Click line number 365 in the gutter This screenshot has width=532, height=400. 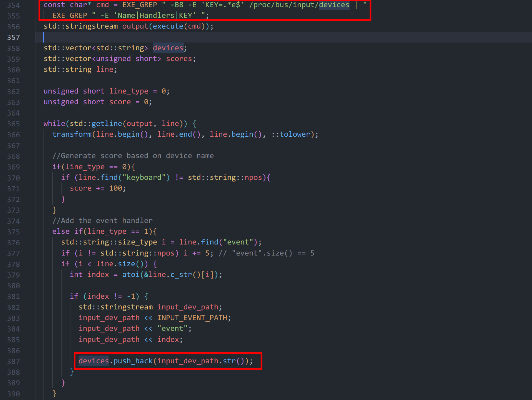pyautogui.click(x=13, y=124)
